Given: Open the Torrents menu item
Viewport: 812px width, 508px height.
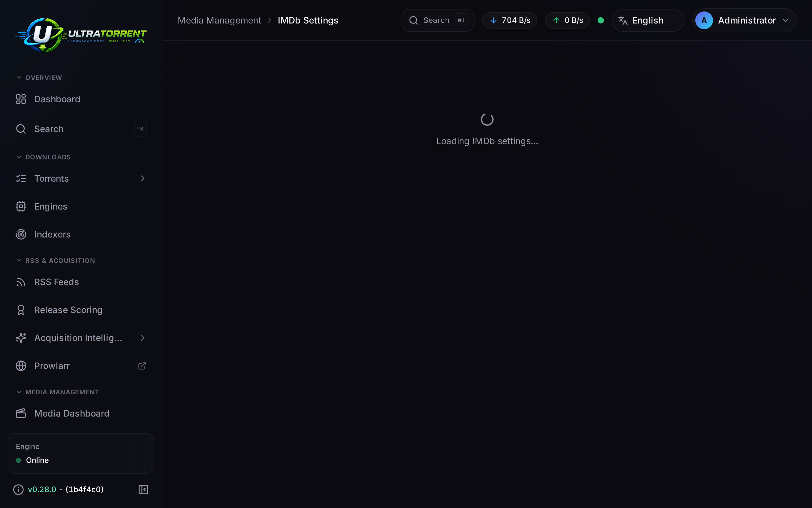Looking at the screenshot, I should (81, 178).
